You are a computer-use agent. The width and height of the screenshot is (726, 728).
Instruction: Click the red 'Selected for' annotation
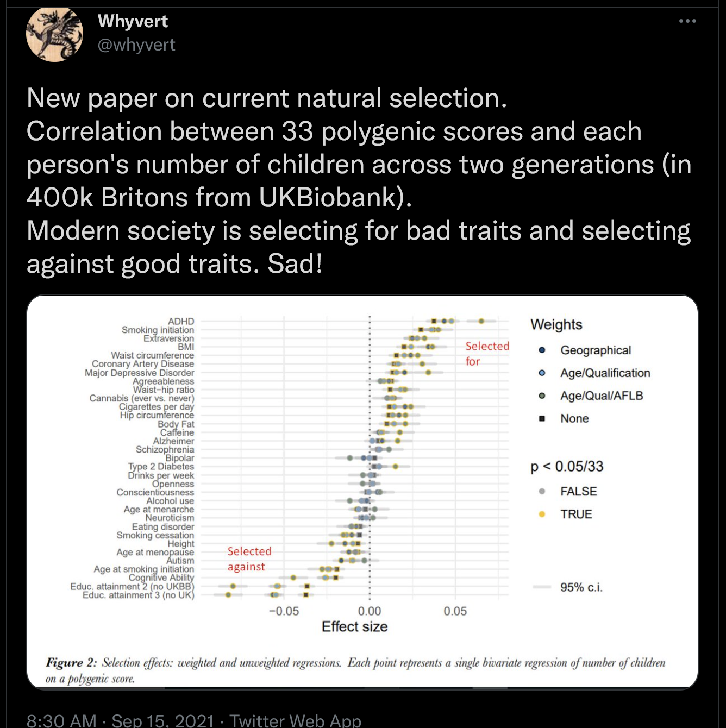487,354
